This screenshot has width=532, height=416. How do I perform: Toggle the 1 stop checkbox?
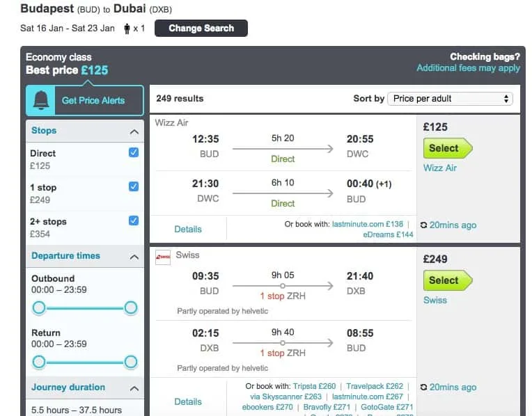[134, 186]
